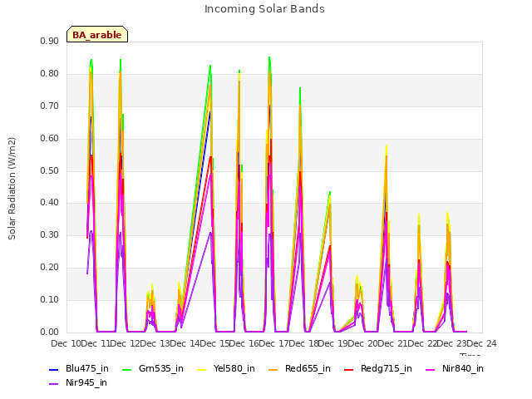Click the 0.20 y-axis tick label
This screenshot has width=532, height=399.
pos(50,268)
